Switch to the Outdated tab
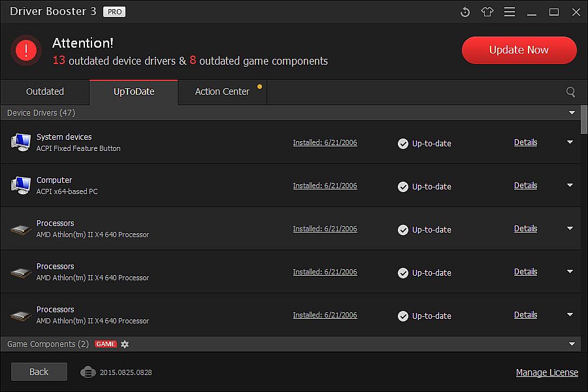Image resolution: width=588 pixels, height=392 pixels. 45,91
